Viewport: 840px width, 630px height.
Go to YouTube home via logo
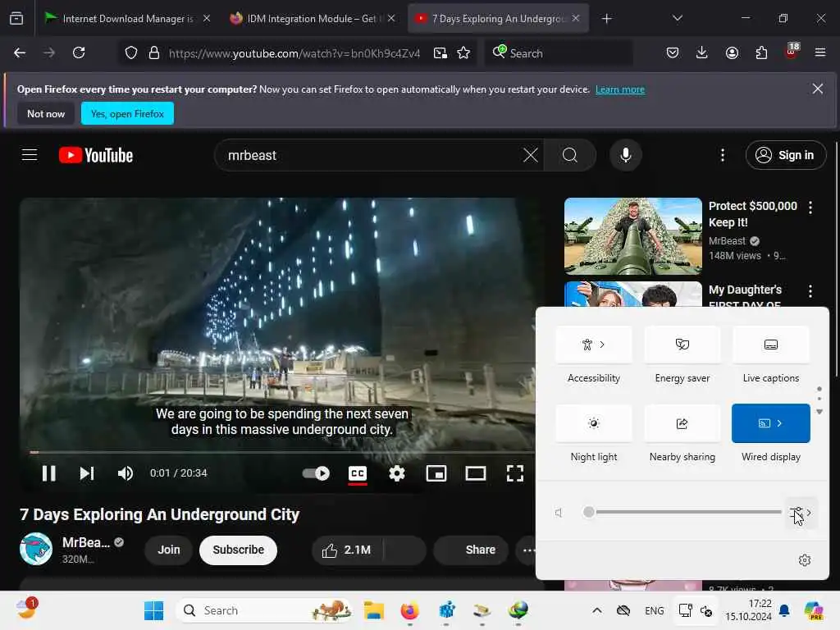tap(96, 155)
